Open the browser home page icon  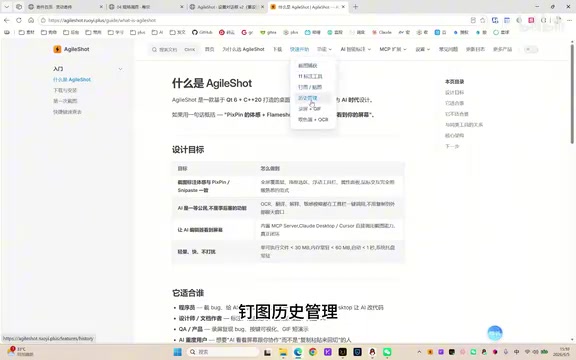click(31, 20)
